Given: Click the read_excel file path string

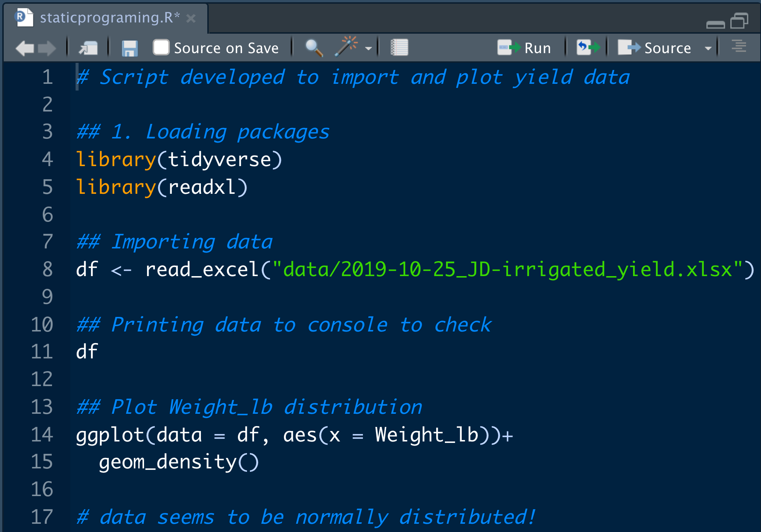Looking at the screenshot, I should [507, 269].
